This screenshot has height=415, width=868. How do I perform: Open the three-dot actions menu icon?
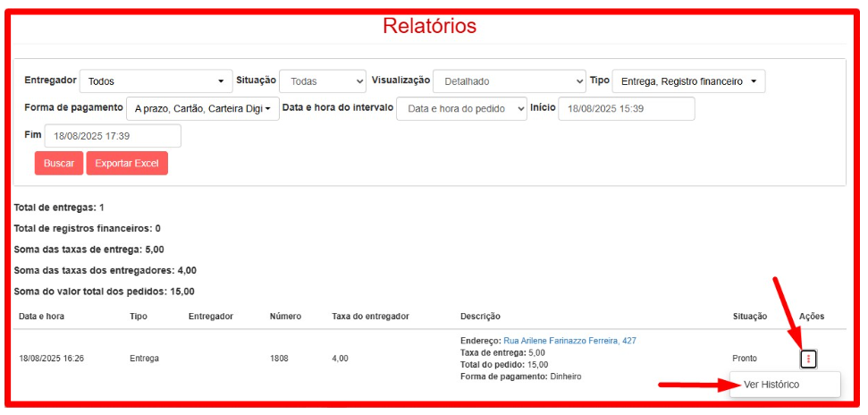pyautogui.click(x=808, y=359)
